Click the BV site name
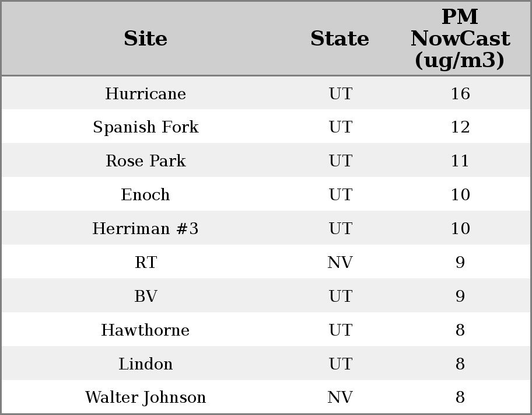 (145, 297)
